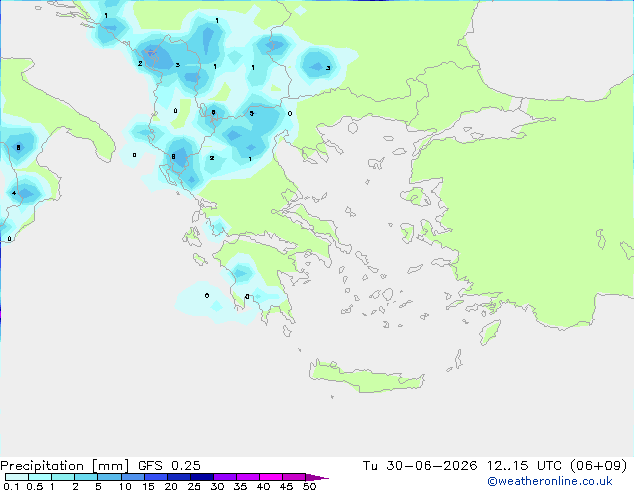The width and height of the screenshot is (634, 490).
Task: Click the 40–45 mm magenta legend swatch
Action: pos(271,477)
